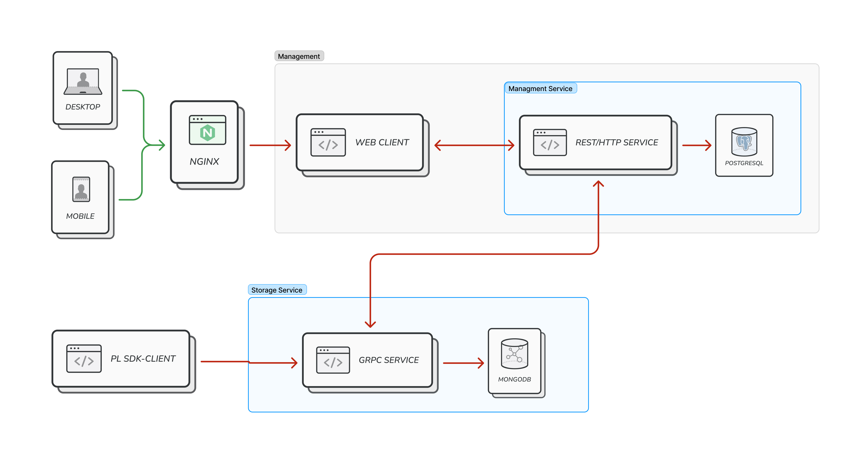Screen dimensions: 868x461
Task: Click the REST/HTTP SERVICE text label
Action: coord(617,142)
